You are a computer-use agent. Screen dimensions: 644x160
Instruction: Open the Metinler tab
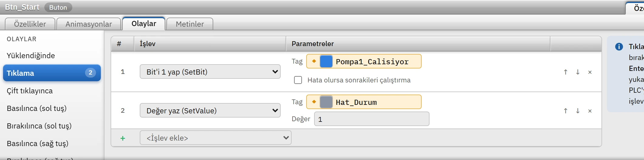coord(190,24)
